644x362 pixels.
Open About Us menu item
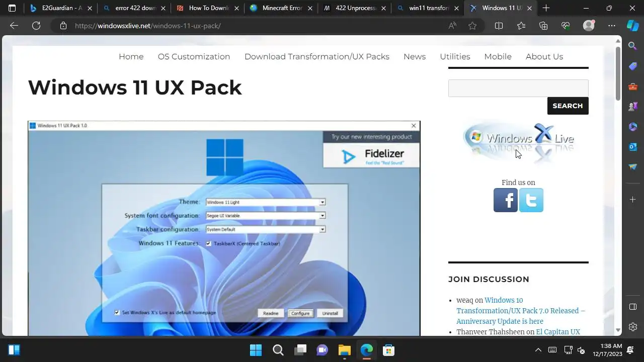(x=544, y=56)
